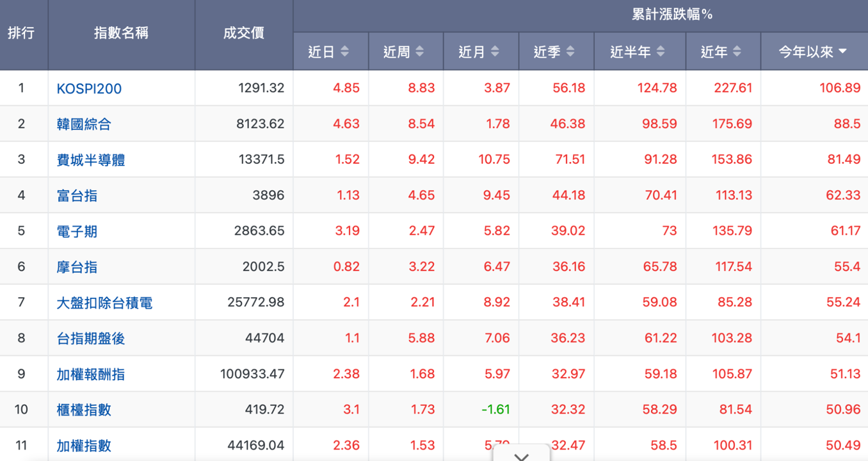Select 費城半導體 price 13371.5
The image size is (868, 461).
[261, 159]
